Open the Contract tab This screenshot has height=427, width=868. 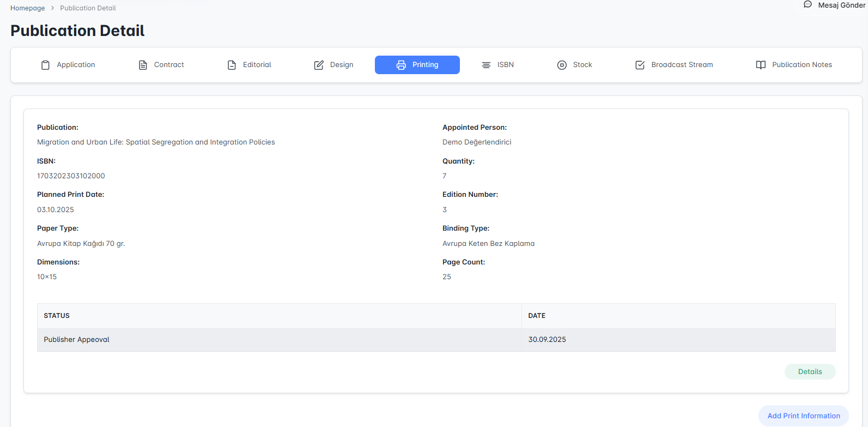(x=169, y=65)
